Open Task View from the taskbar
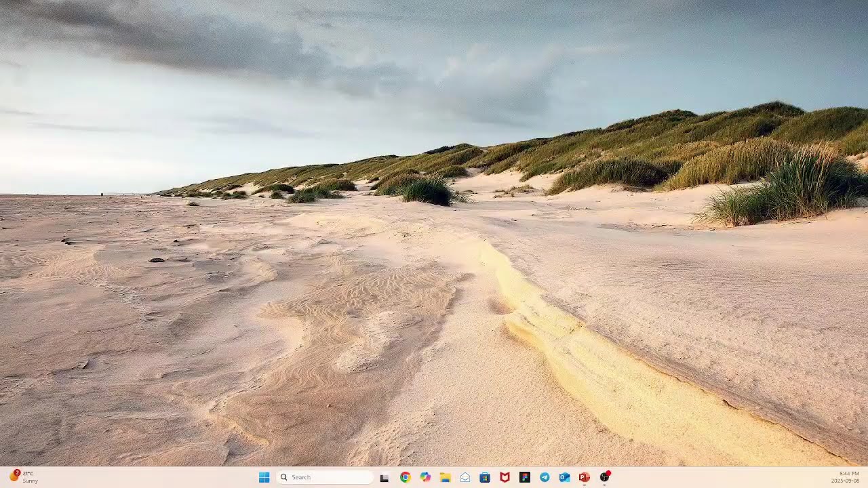Viewport: 868px width, 488px height. pyautogui.click(x=384, y=477)
